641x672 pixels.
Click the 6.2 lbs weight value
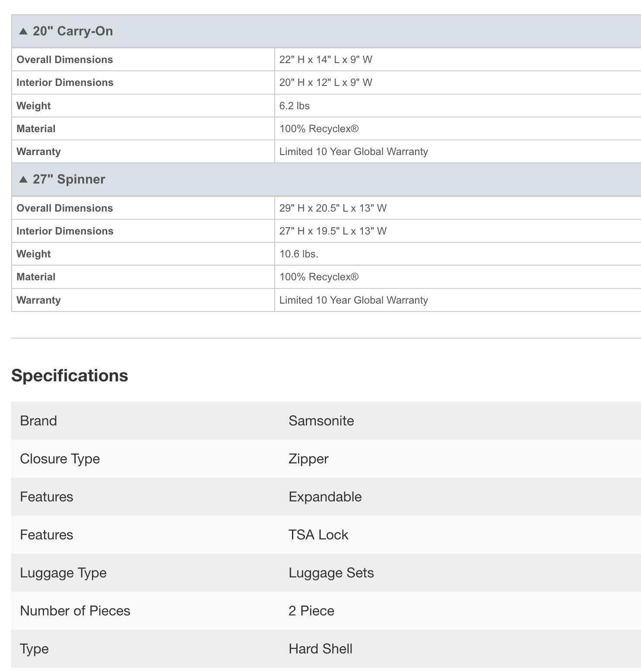point(295,106)
